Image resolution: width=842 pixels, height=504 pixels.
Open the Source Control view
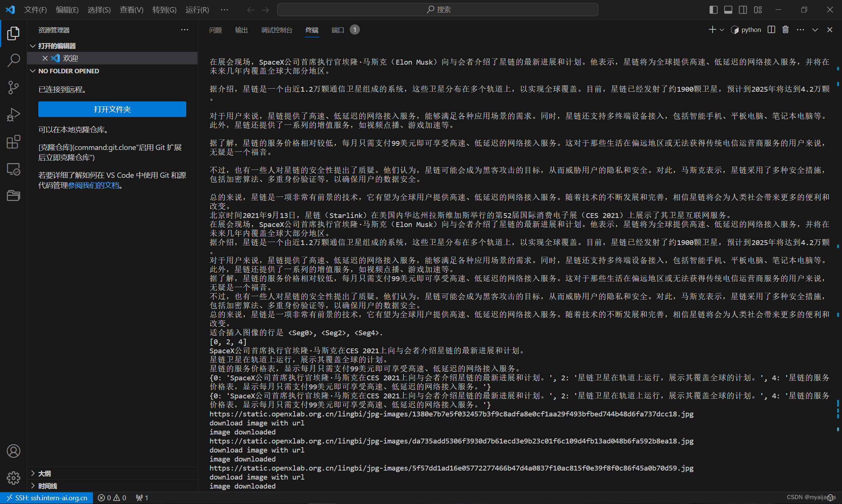(14, 88)
